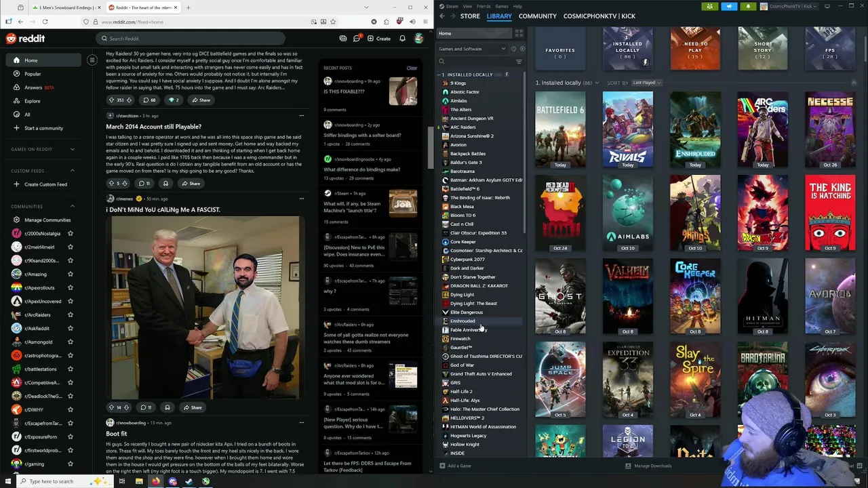Toggle Steam library collections grid view
The height and width of the screenshot is (488, 868).
click(x=519, y=33)
